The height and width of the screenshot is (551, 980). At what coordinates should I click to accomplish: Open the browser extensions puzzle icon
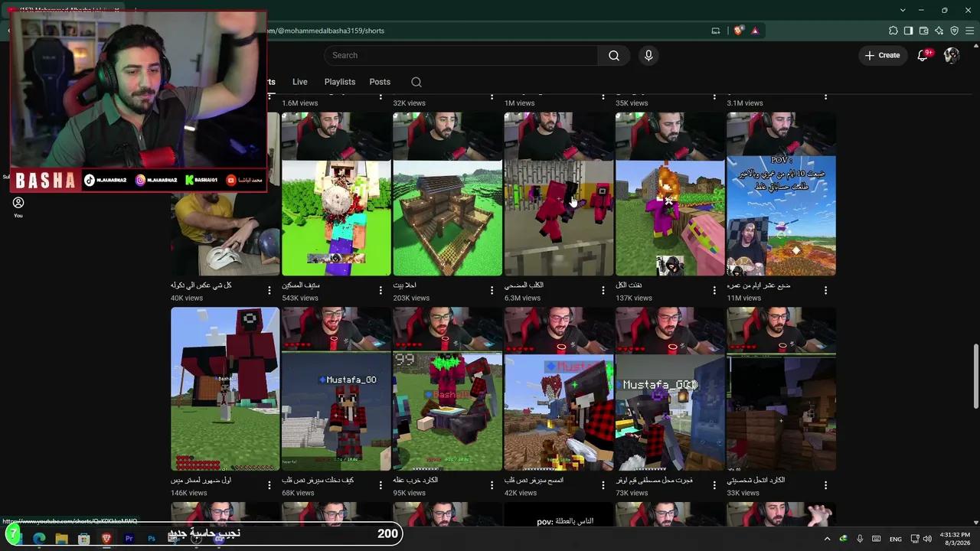(893, 31)
